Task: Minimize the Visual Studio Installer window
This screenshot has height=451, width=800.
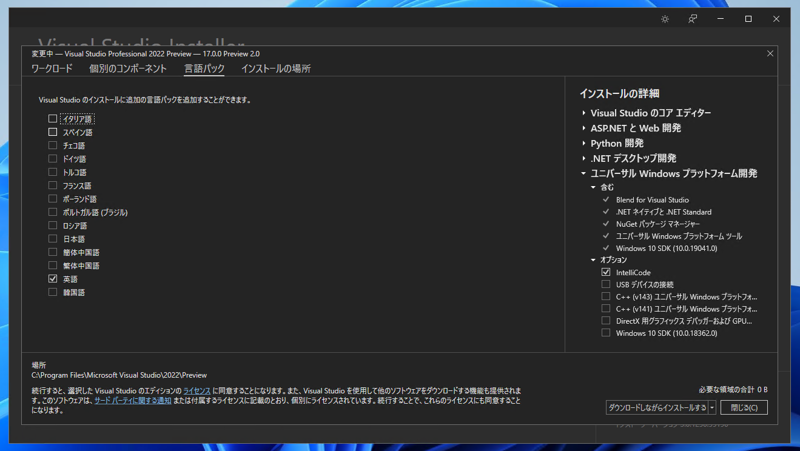Action: (x=720, y=19)
